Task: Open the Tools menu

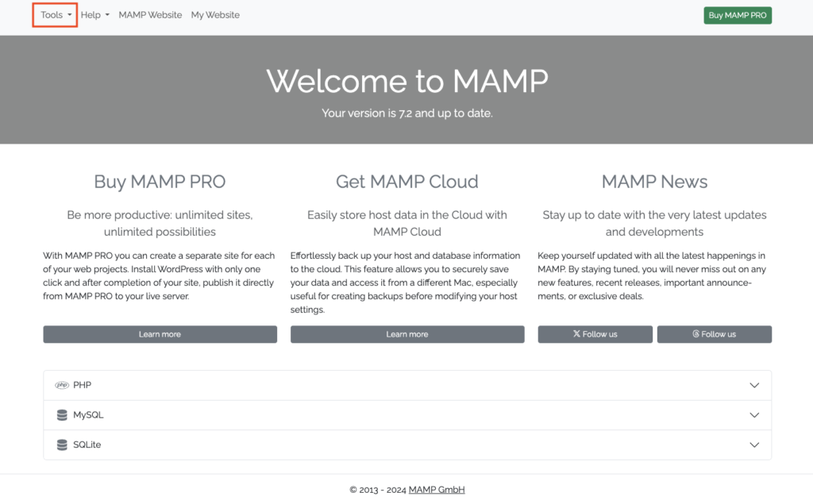Action: 52,15
